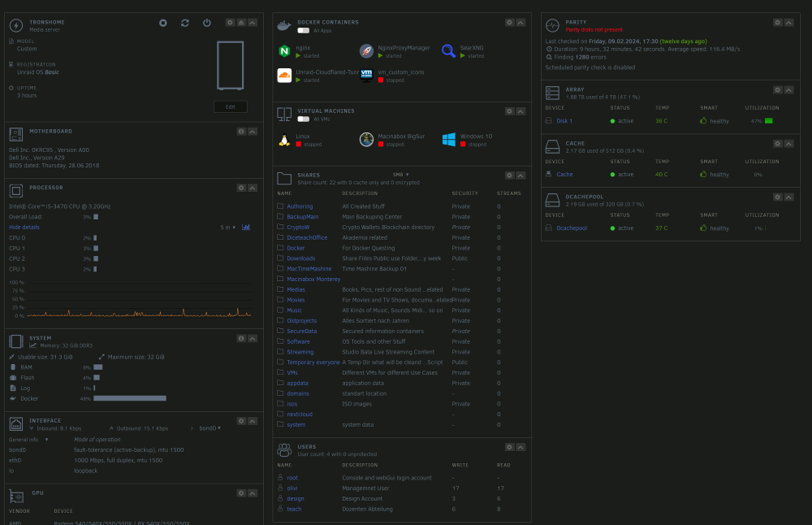The image size is (812, 525).
Task: Click the twelve days ago text
Action: [683, 41]
